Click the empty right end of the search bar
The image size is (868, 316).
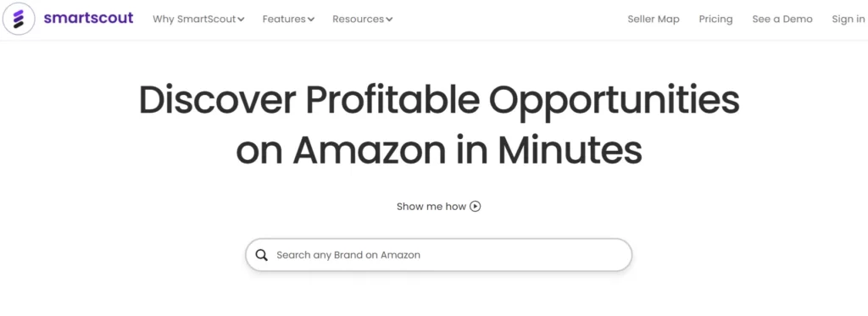tap(576, 255)
